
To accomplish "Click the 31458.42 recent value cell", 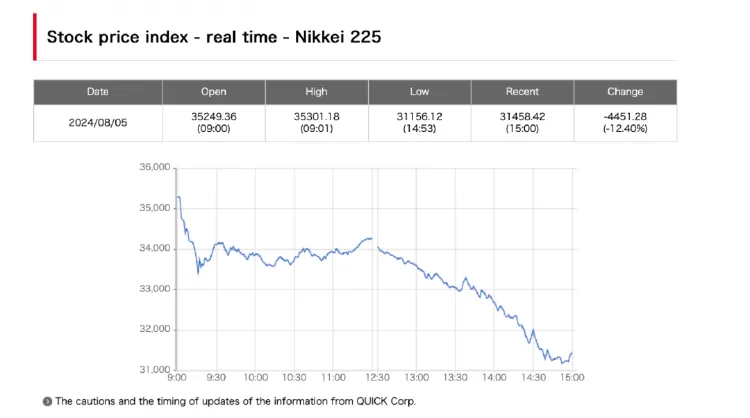I will click(522, 122).
